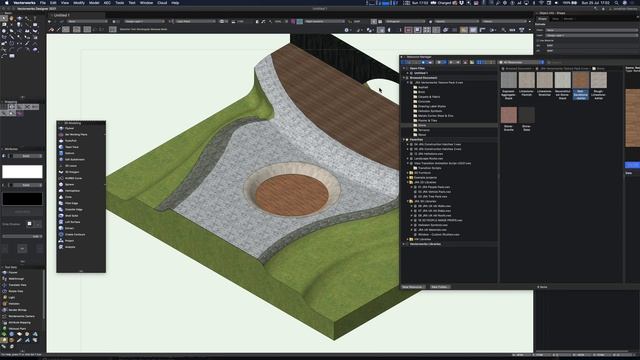The image size is (640, 360).
Task: Click the white fill color swatch
Action: tap(22, 171)
